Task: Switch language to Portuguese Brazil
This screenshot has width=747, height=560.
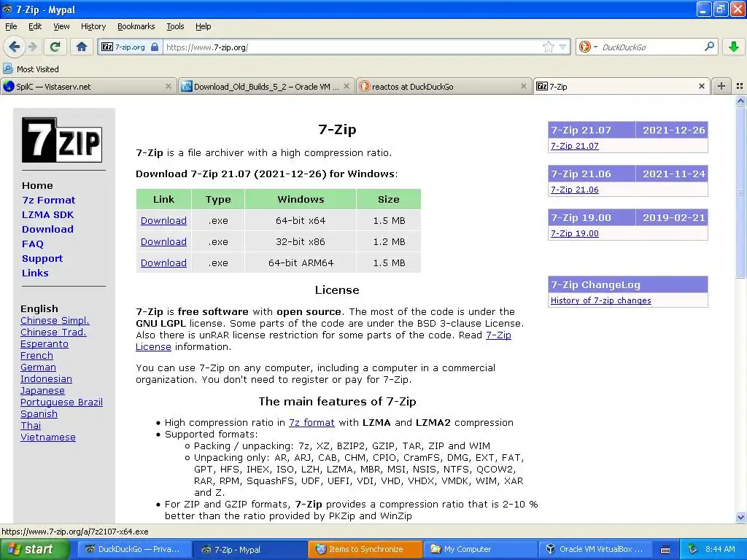Action: (61, 402)
